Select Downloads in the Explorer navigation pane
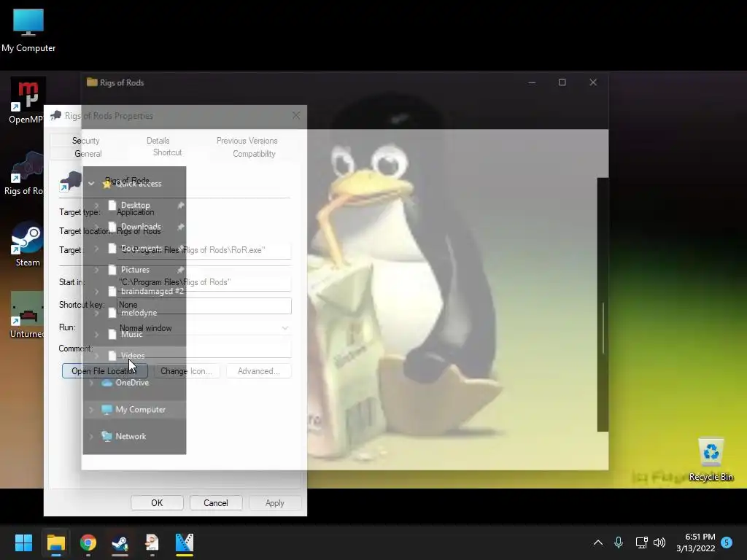 tap(141, 227)
